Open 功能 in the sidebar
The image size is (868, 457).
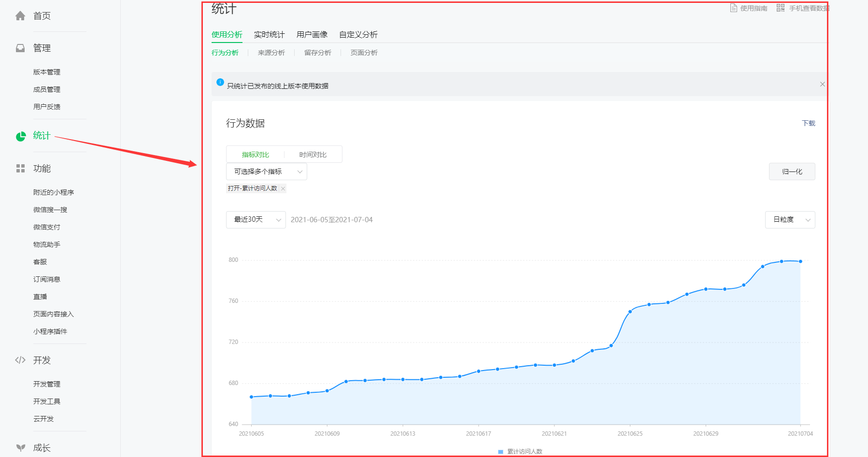42,168
